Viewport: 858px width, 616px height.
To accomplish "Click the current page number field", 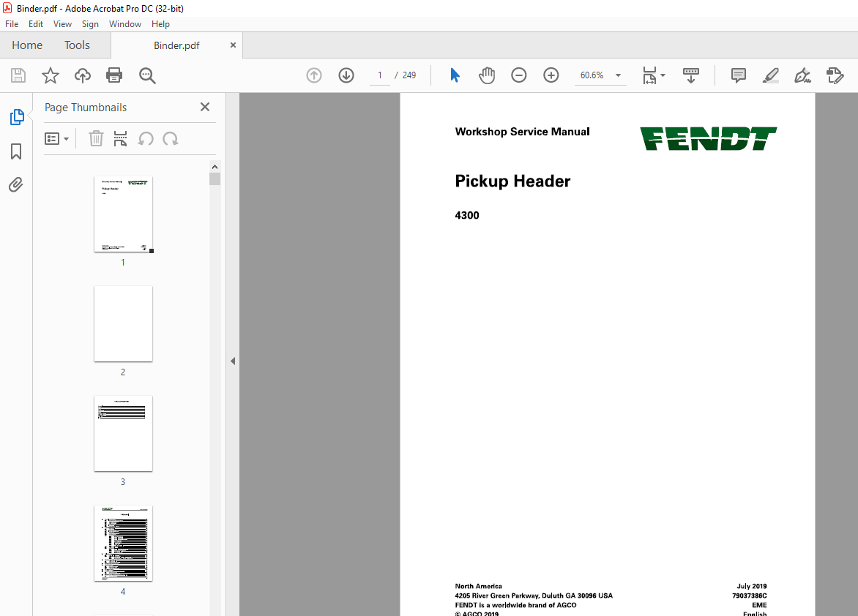I will coord(380,75).
